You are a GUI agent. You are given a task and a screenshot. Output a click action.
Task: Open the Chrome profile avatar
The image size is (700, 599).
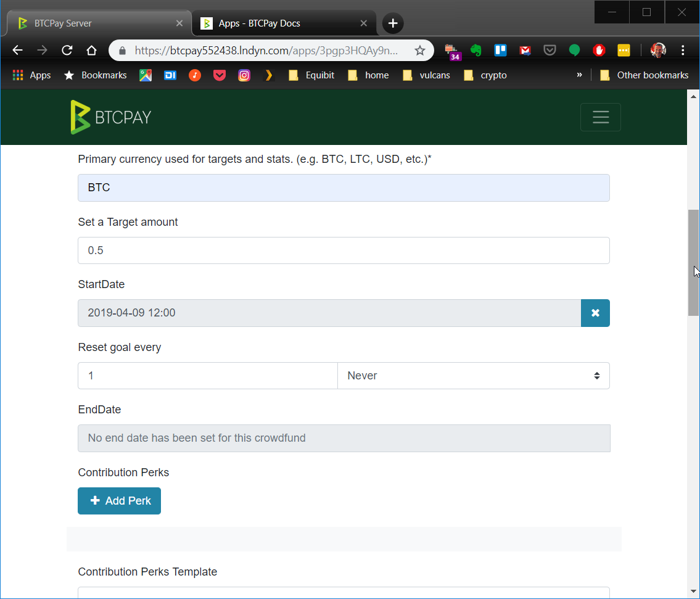click(x=658, y=50)
